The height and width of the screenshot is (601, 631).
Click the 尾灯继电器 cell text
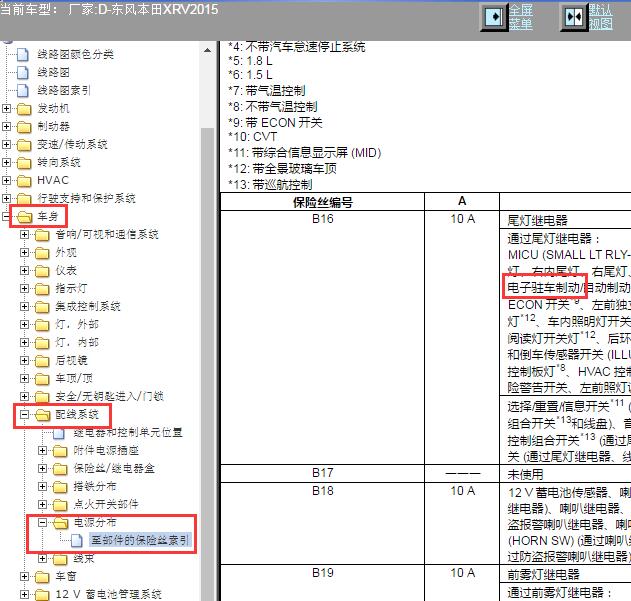[537, 221]
